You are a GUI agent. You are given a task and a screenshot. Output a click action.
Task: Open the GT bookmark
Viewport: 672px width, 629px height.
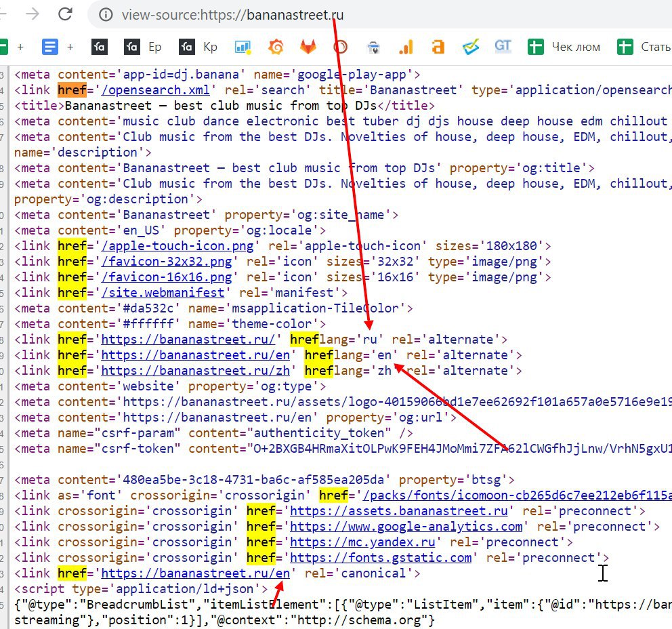[503, 46]
